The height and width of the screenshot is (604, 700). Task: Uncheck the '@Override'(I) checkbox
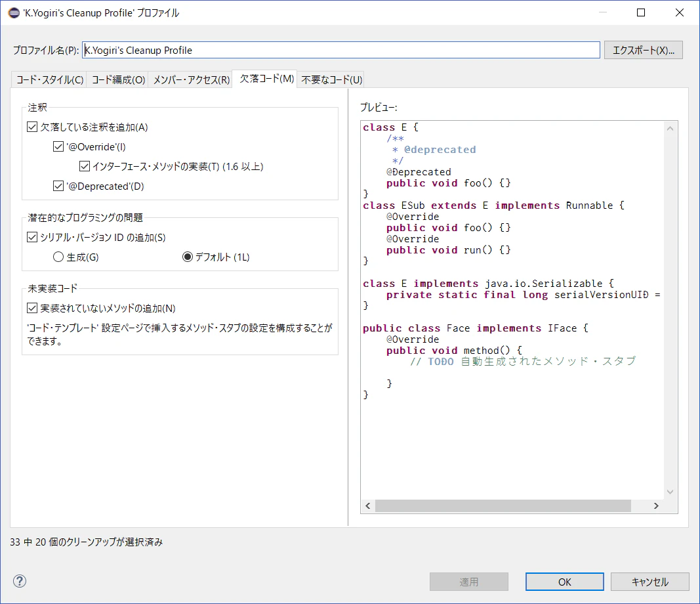tap(58, 147)
